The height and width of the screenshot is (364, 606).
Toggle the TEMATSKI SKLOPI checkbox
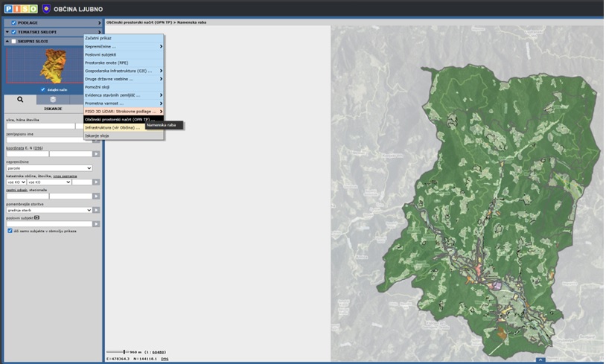[13, 32]
